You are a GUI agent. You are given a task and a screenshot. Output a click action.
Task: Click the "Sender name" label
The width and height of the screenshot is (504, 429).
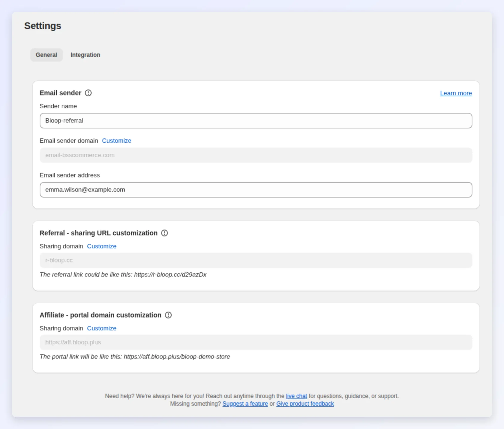point(58,106)
